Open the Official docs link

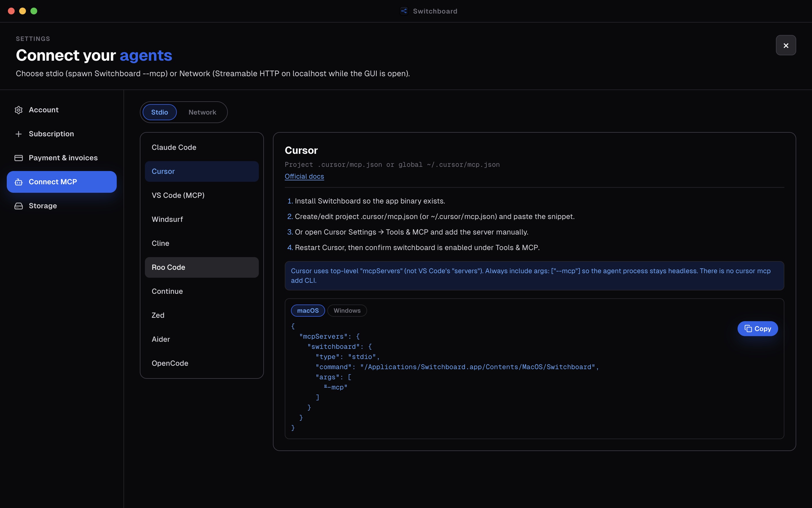point(304,176)
